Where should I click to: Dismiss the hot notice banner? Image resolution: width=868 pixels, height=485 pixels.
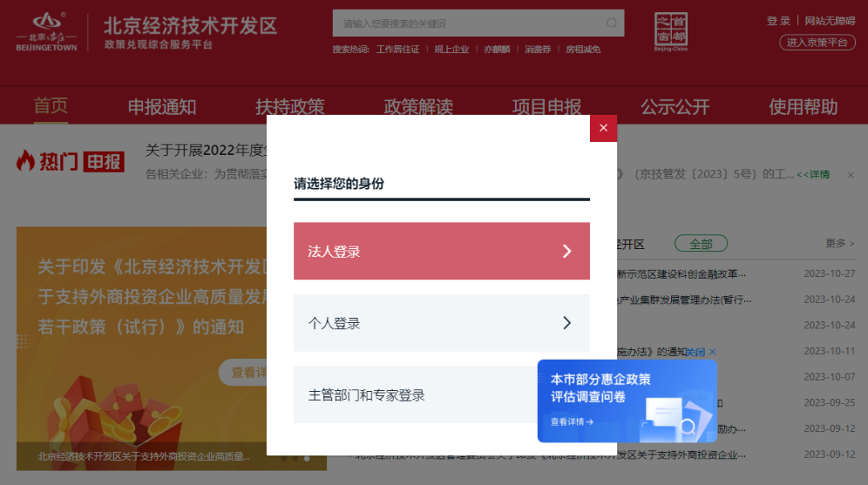850,175
